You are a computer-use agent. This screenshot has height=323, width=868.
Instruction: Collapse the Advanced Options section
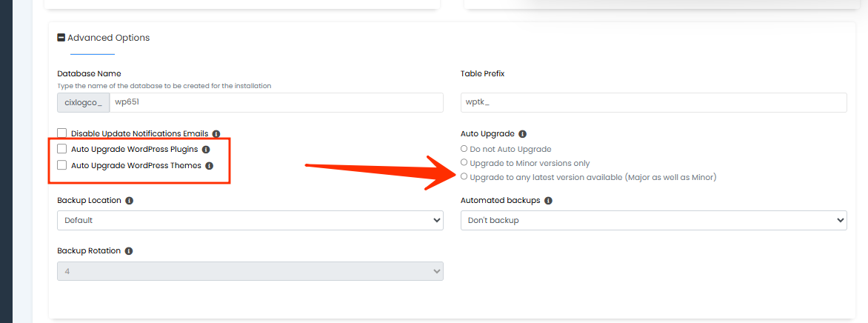pyautogui.click(x=61, y=38)
